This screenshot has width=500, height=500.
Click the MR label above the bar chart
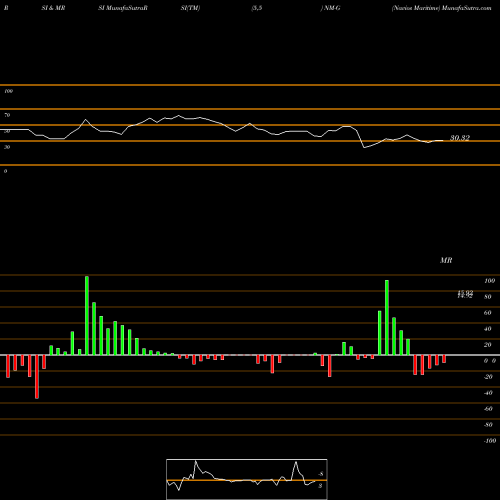coord(446,260)
